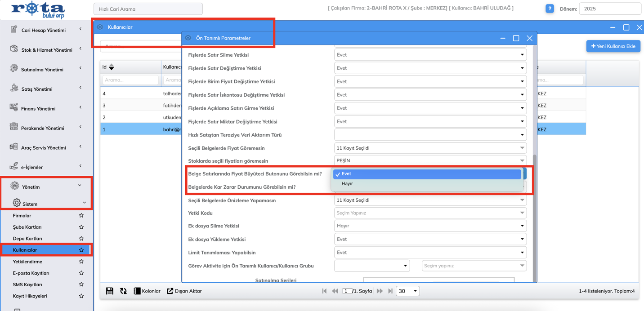The height and width of the screenshot is (311, 644).
Task: Select Hayır option in open dropdown
Action: pyautogui.click(x=347, y=184)
